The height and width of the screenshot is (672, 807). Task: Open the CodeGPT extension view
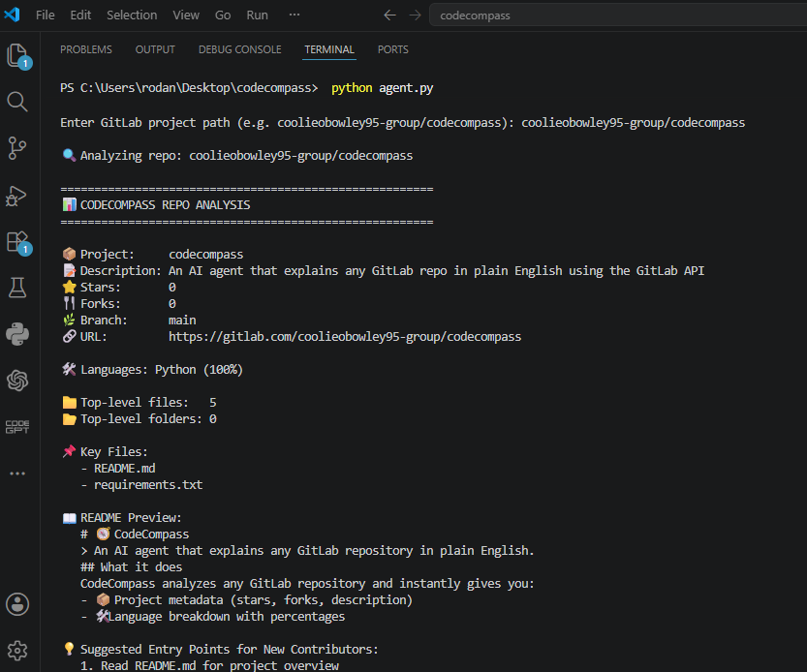17,427
